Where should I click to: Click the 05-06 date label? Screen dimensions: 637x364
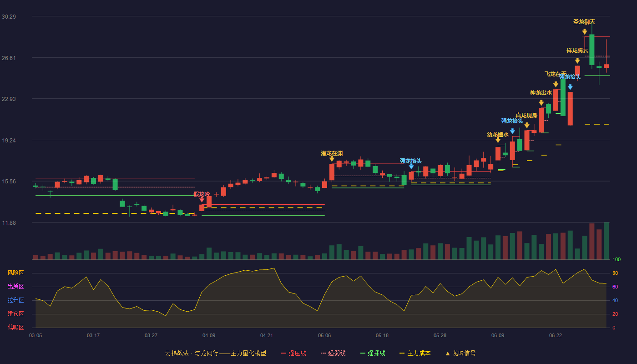point(324,335)
